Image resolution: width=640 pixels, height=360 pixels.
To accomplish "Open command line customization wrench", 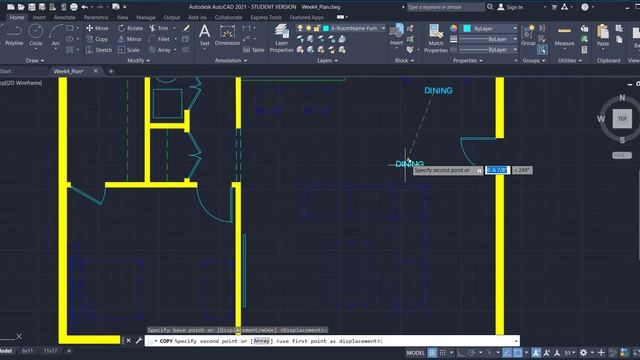I will [139, 340].
